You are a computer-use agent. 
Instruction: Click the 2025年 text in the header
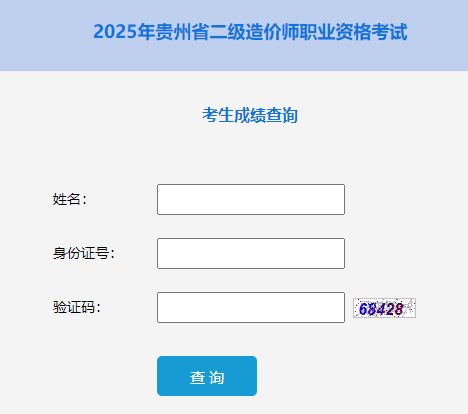coord(124,32)
